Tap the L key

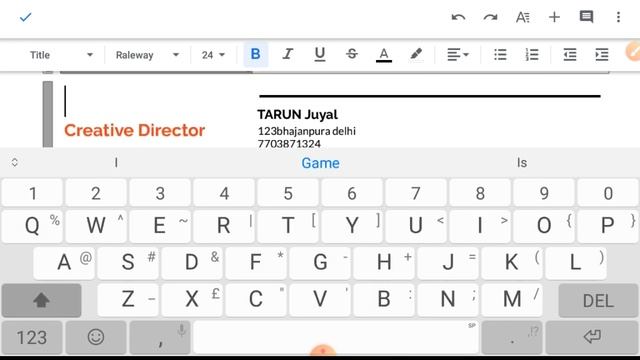(x=576, y=262)
